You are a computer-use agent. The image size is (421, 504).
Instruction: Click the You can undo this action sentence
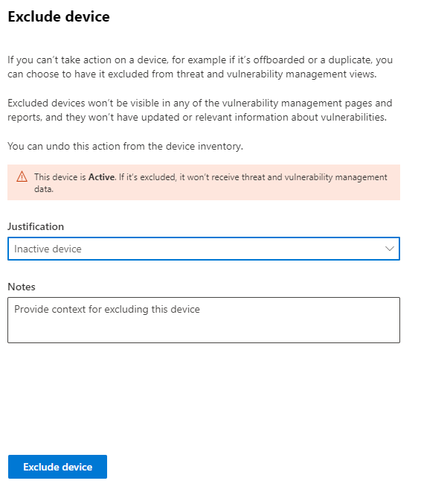pyautogui.click(x=125, y=146)
